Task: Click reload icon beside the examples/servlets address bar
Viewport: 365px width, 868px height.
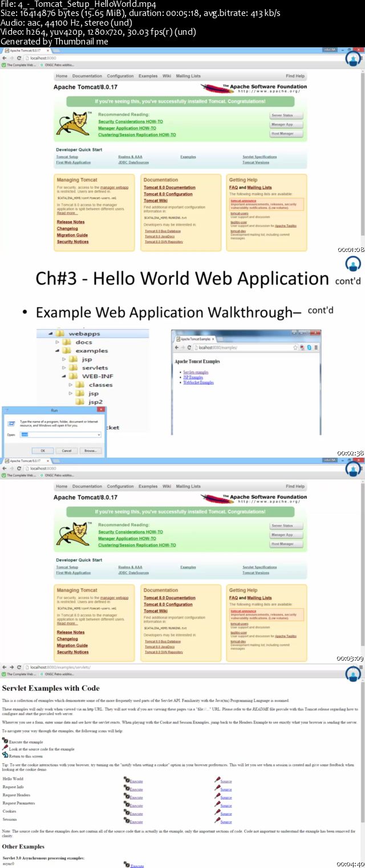Action: (19, 667)
